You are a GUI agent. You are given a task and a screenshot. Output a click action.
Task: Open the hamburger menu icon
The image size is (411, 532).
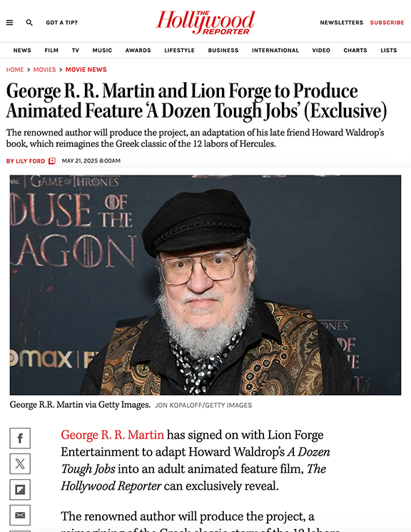click(x=9, y=23)
